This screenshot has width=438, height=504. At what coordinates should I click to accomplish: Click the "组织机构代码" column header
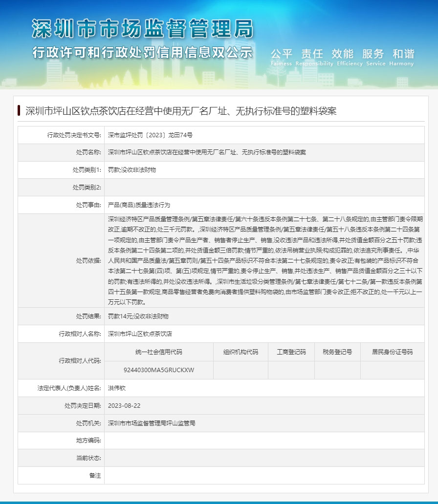click(241, 352)
